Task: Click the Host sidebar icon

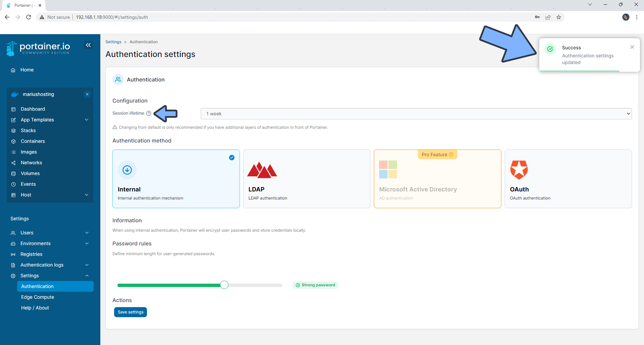Action: [x=13, y=195]
